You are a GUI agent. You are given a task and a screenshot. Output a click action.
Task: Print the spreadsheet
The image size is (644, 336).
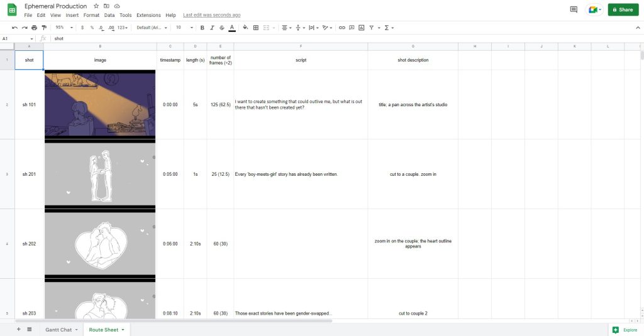(x=34, y=28)
